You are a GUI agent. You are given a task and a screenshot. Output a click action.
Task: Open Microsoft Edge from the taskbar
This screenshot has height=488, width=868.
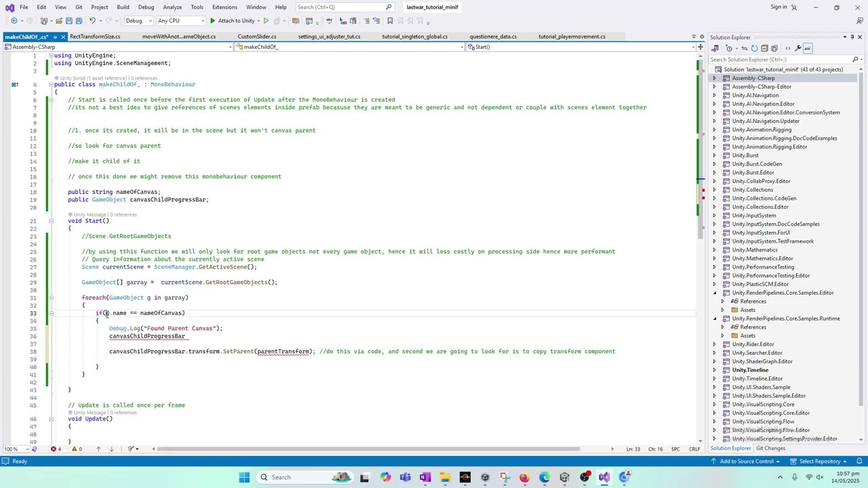(545, 477)
